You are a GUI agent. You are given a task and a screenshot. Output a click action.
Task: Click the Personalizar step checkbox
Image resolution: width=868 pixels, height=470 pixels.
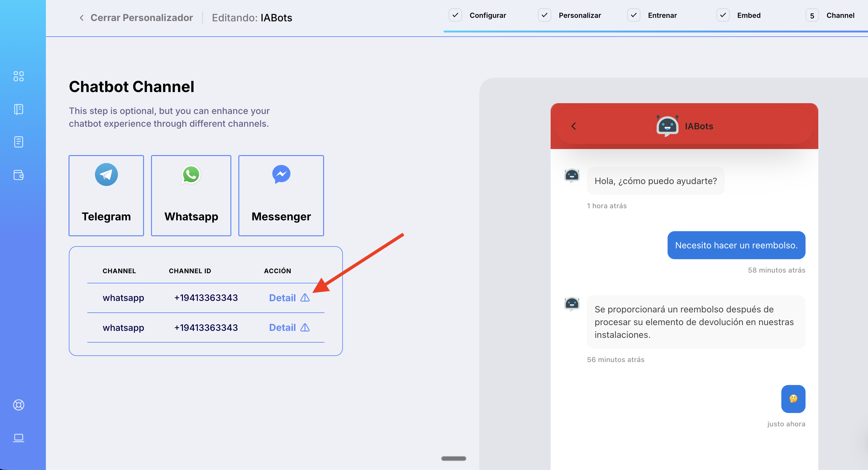pos(544,15)
